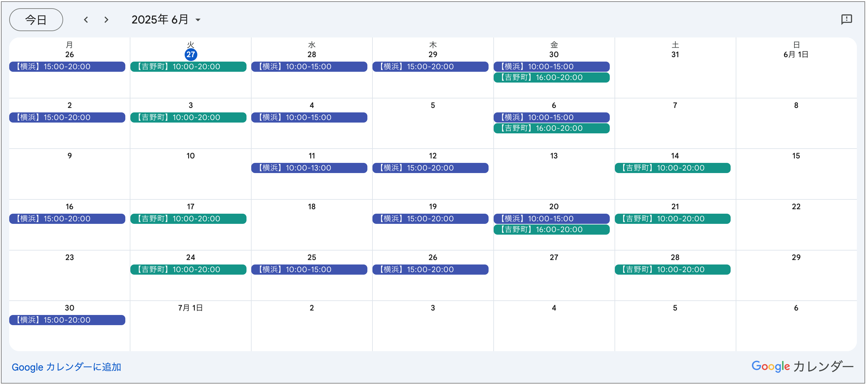
Task: Open 横浜 10:00-13:00 event on June 11
Action: pyautogui.click(x=309, y=168)
